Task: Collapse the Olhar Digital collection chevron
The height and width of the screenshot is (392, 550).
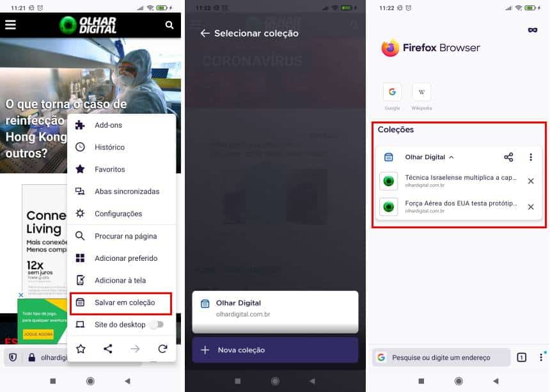Action: pos(452,157)
